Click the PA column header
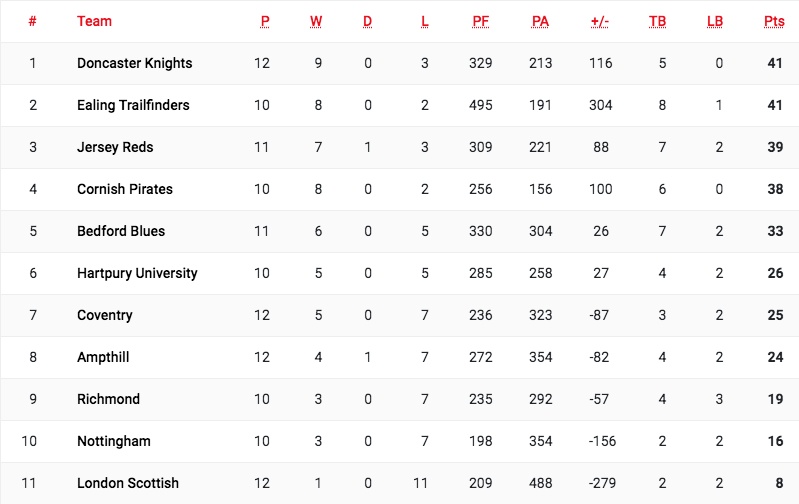The height and width of the screenshot is (504, 799). pos(540,21)
